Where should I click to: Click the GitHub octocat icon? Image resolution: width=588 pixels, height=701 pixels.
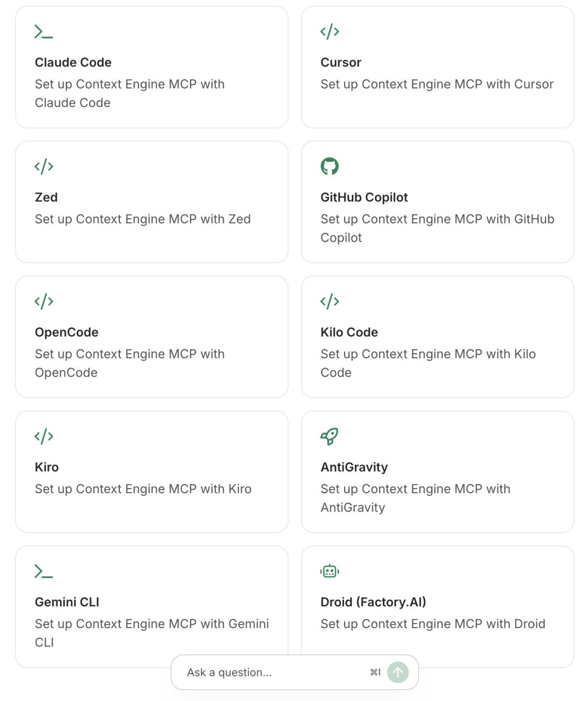coord(329,167)
